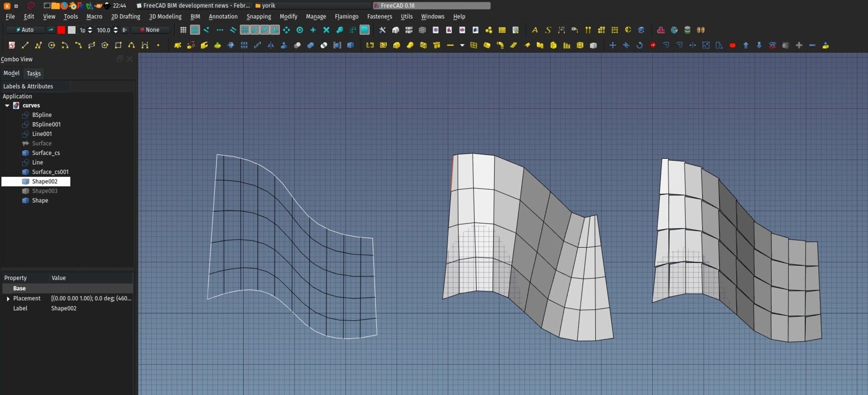Switch to the Model tab
868x395 pixels.
click(11, 73)
